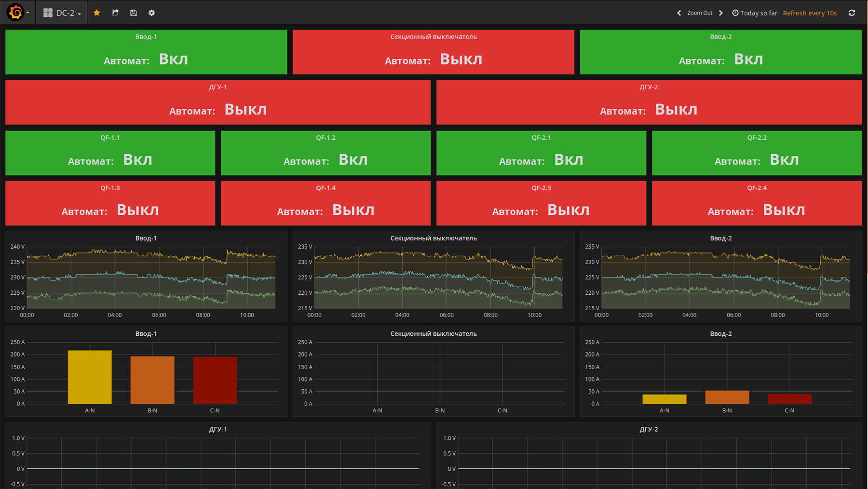Click 'A-N' axis label in Секционный выключатель current chart
Image resolution: width=868 pixels, height=489 pixels.
pos(378,410)
